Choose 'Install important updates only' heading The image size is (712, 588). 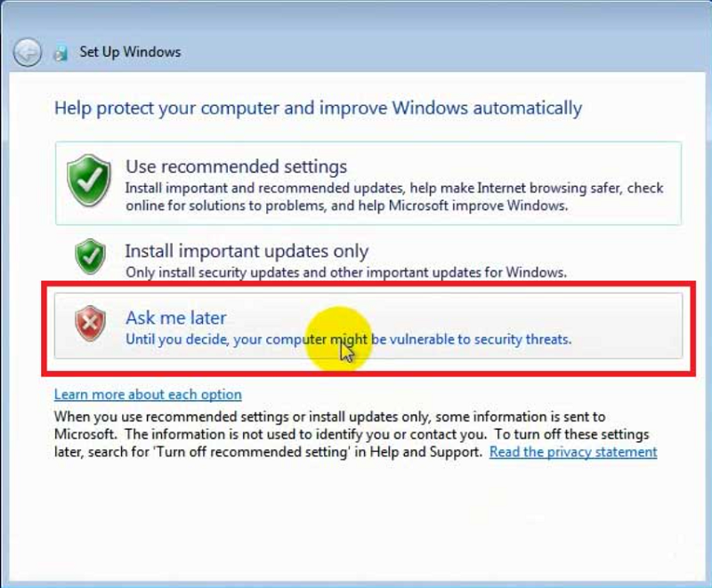pos(247,251)
